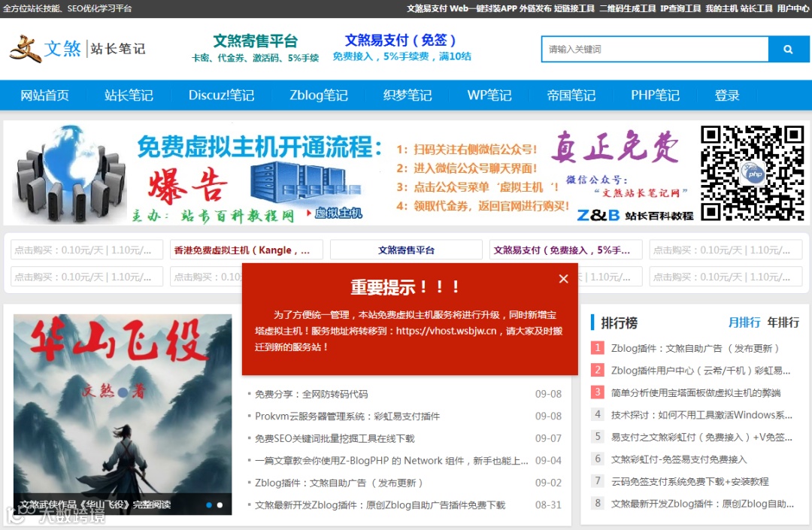
Task: Select the white slideshow dot
Action: coord(220,505)
